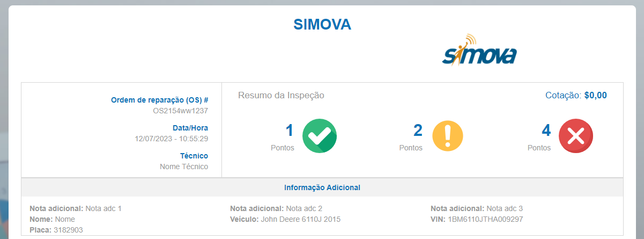This screenshot has width=644, height=239.
Task: Click the yellow exclamation warning icon
Action: coord(448,136)
